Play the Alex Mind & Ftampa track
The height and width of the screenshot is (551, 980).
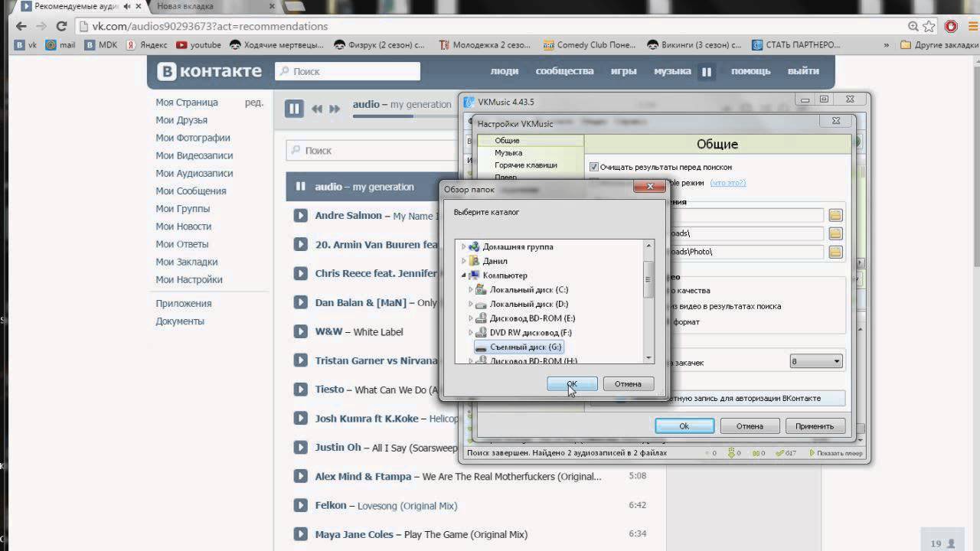click(301, 477)
